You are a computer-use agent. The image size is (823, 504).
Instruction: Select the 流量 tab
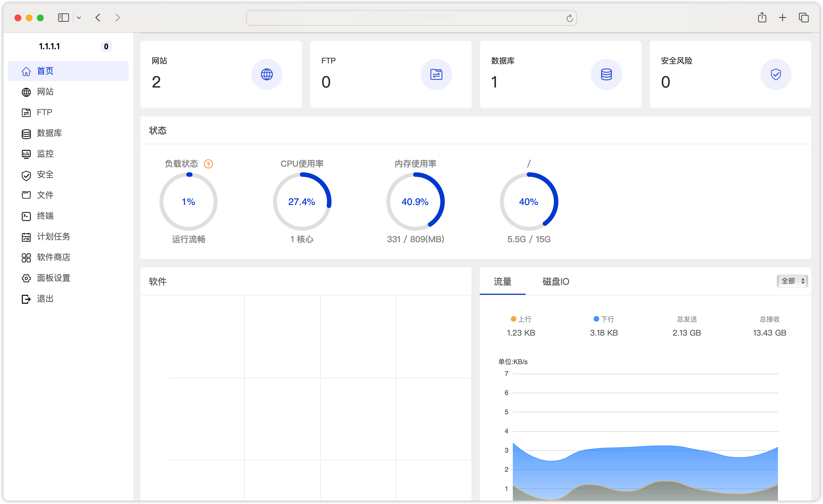point(502,282)
